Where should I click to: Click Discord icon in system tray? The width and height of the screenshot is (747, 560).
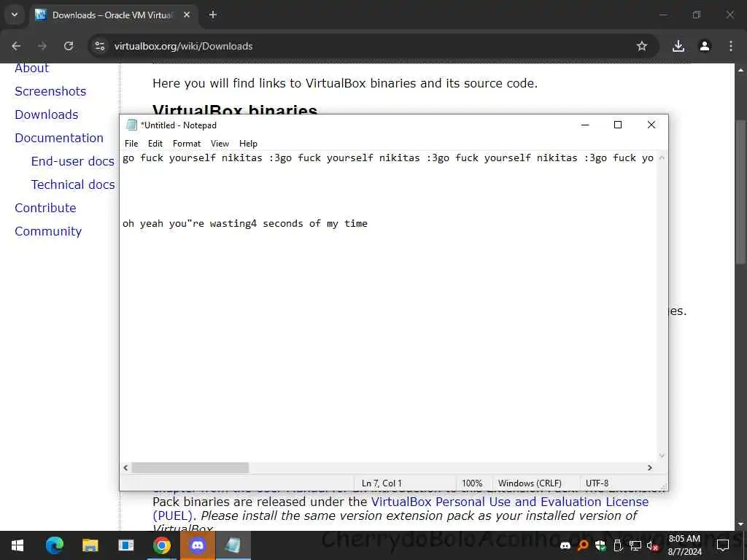pos(565,545)
